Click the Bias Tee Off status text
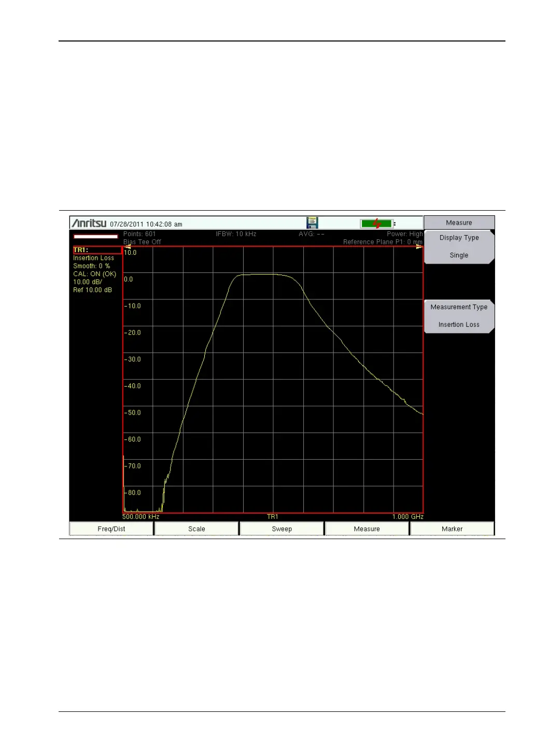 (x=142, y=242)
